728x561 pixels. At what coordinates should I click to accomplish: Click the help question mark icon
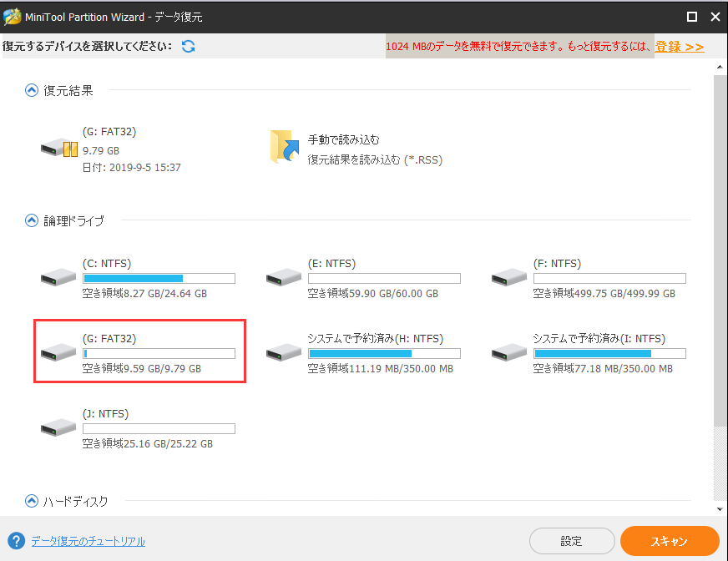point(15,541)
